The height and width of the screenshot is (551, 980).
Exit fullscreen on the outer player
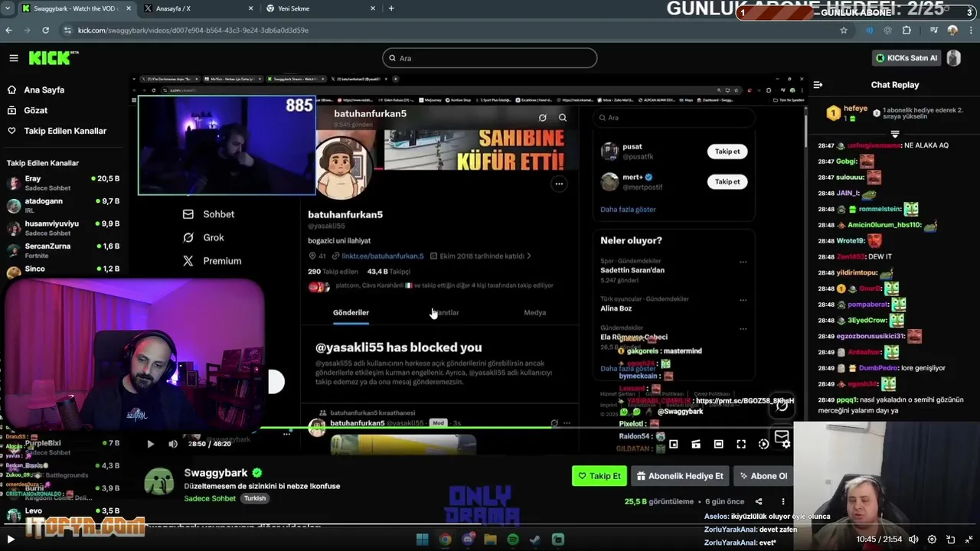coord(969,540)
